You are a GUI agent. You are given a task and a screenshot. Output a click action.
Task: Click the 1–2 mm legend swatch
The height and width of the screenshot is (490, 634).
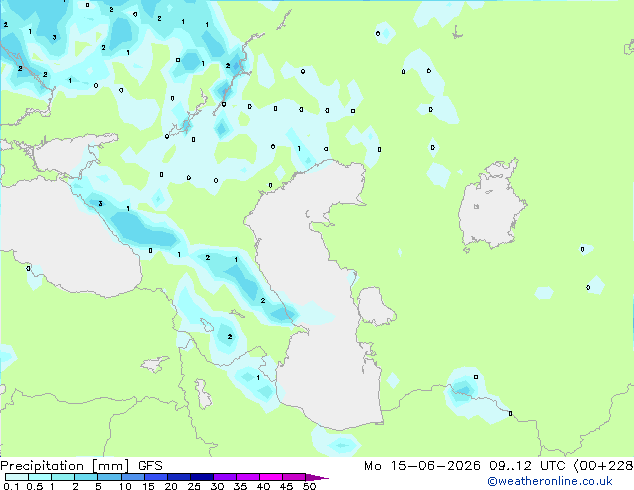tap(63, 477)
